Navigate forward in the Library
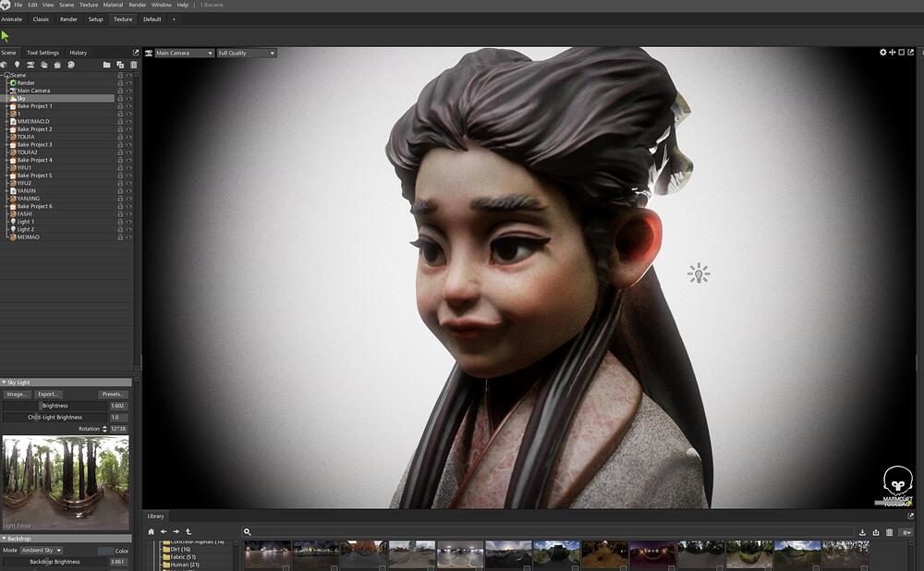 click(176, 531)
